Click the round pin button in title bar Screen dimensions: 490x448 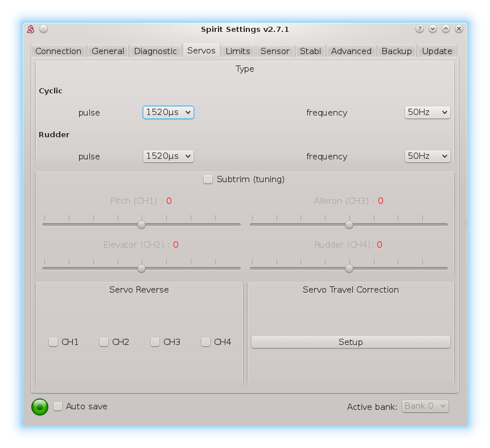[x=44, y=29]
